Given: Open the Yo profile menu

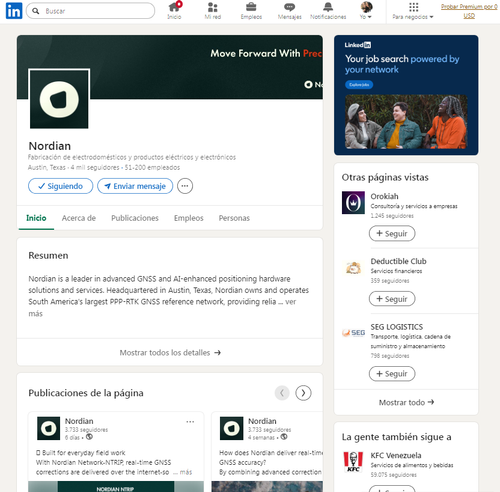Looking at the screenshot, I should 366,11.
